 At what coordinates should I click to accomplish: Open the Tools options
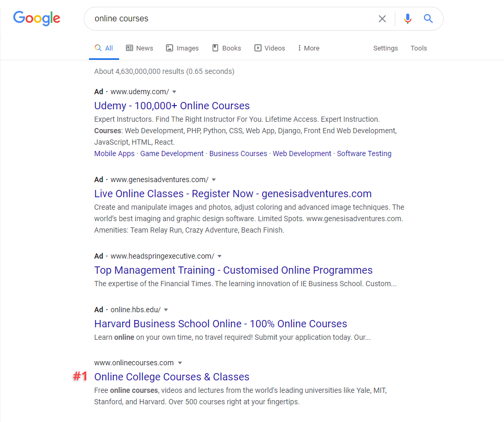pos(419,48)
